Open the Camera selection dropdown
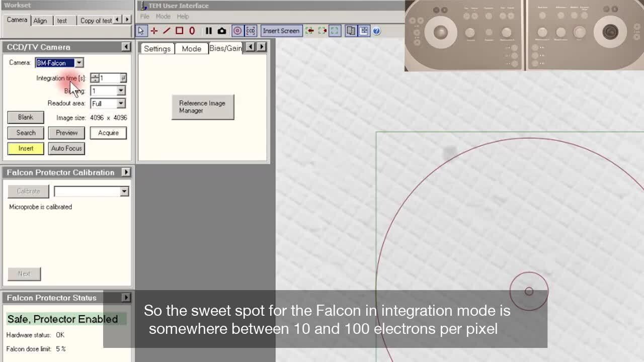644x362 pixels. coord(79,63)
